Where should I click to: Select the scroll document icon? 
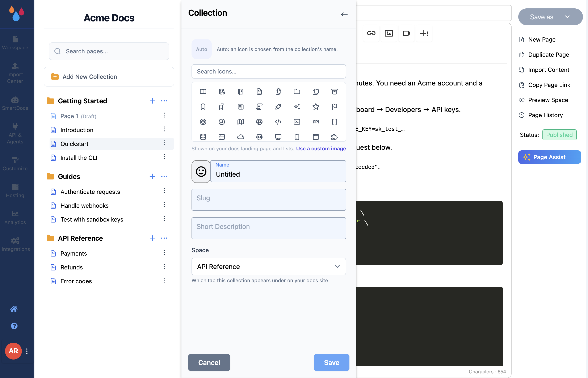tap(259, 106)
